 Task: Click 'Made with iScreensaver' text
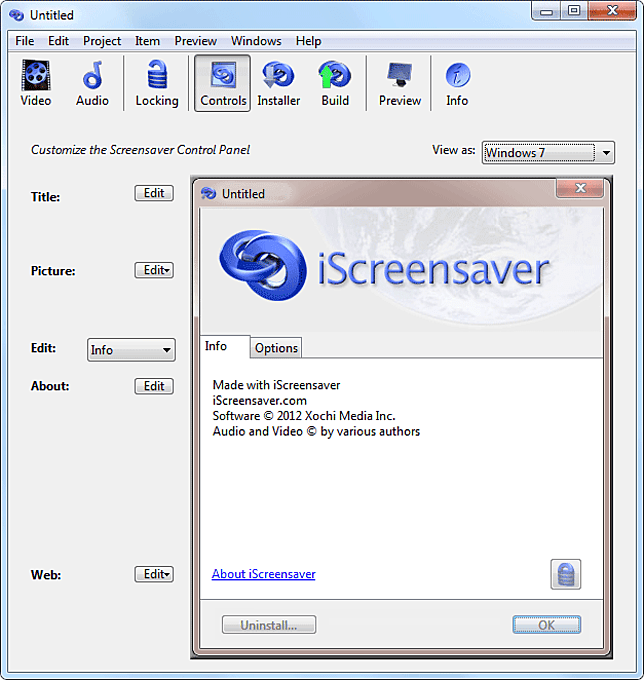(x=276, y=385)
